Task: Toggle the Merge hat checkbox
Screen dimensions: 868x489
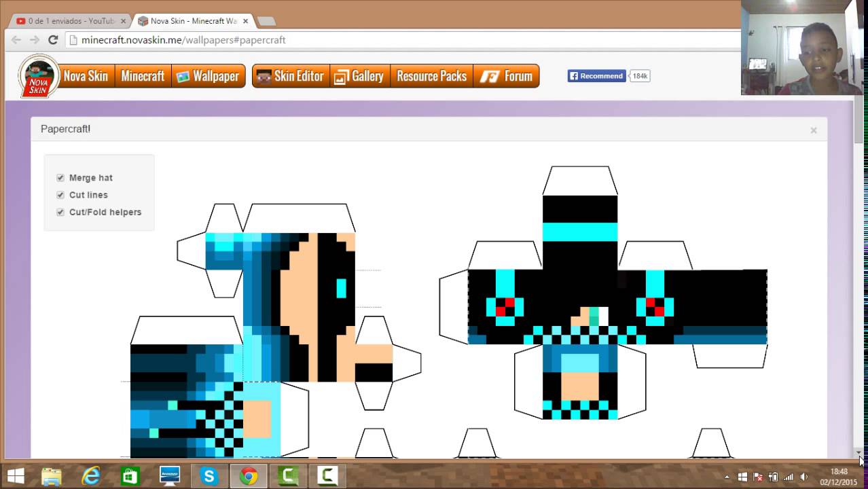Action: 60,178
